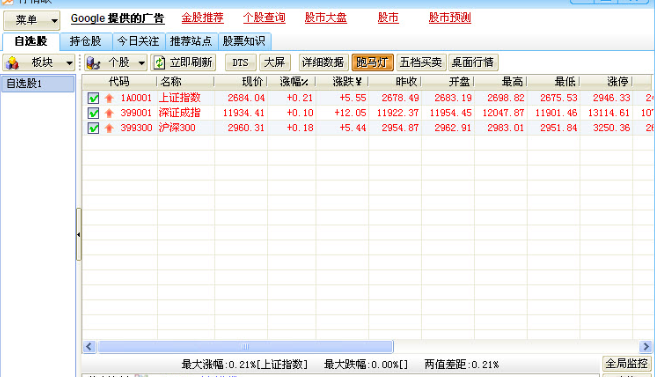655x377 pixels.
Task: Click red up-arrow icon for 上证指数
Action: 109,98
